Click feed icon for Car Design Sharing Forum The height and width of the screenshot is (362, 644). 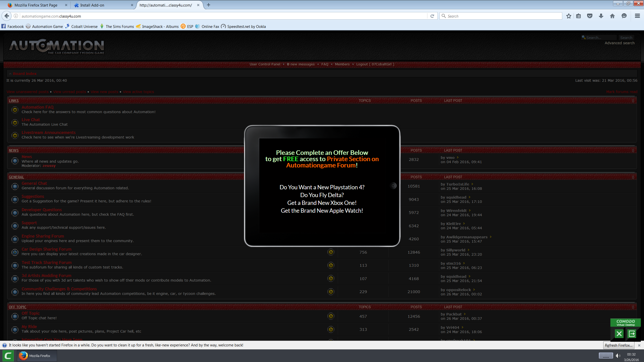click(x=331, y=252)
